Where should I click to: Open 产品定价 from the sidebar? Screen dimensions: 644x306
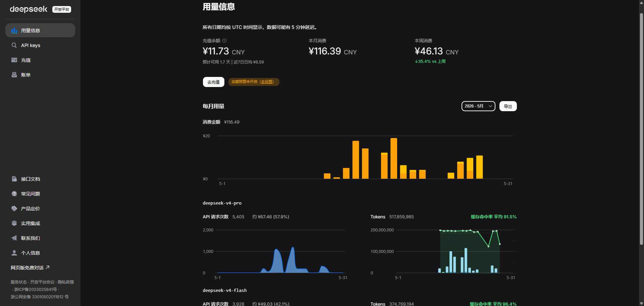[40, 209]
